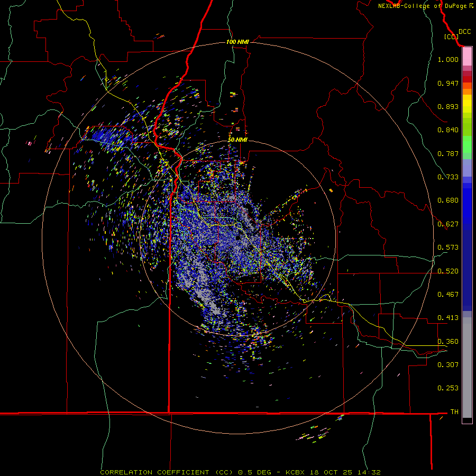Image resolution: width=476 pixels, height=476 pixels.
Task: Click the "50 NMI" range ring label
Action: tap(237, 140)
